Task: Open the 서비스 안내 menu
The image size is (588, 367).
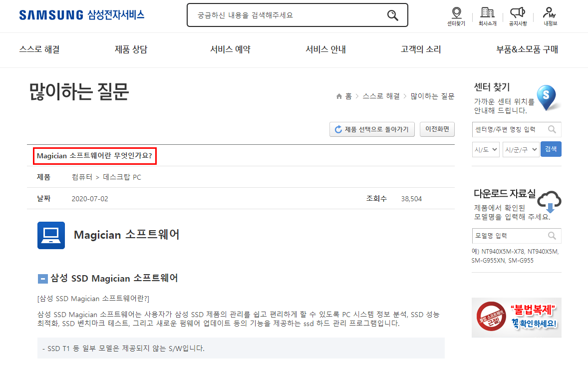Action: (x=325, y=49)
